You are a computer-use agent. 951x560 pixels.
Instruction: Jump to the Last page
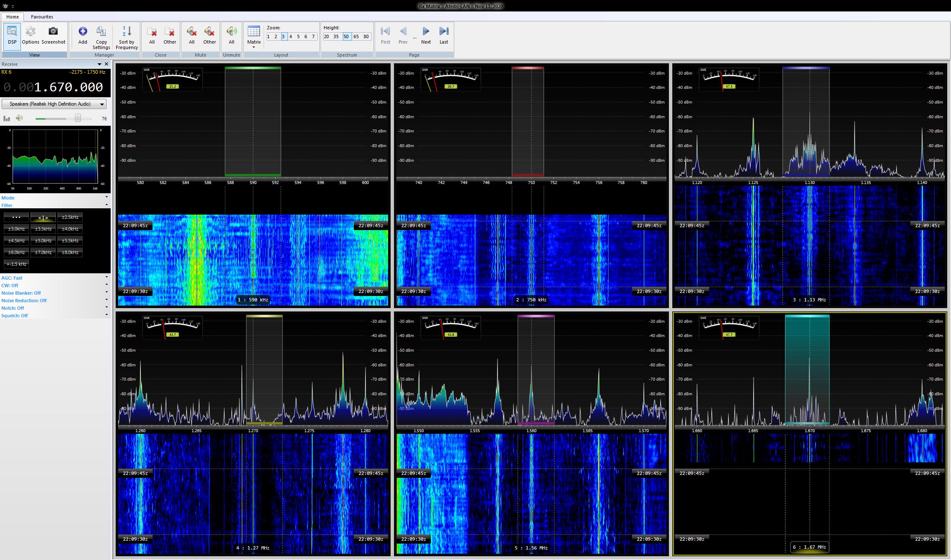pyautogui.click(x=443, y=35)
